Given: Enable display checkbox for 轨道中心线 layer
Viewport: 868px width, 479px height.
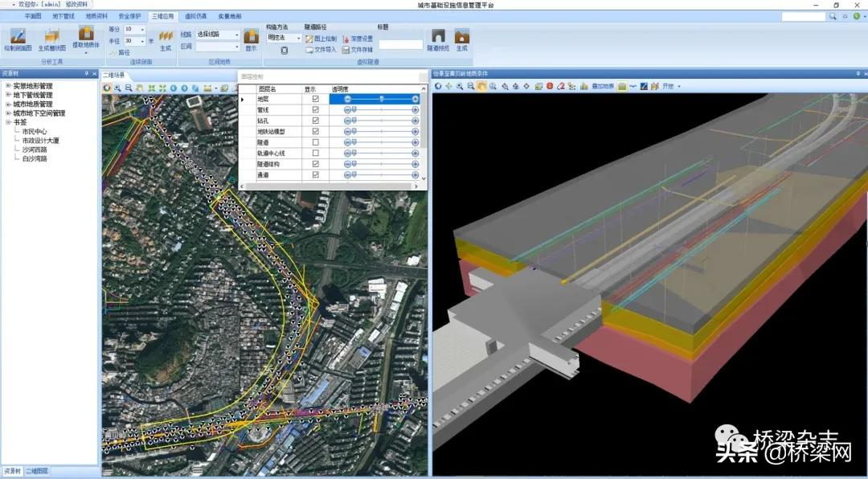Looking at the screenshot, I should point(316,153).
